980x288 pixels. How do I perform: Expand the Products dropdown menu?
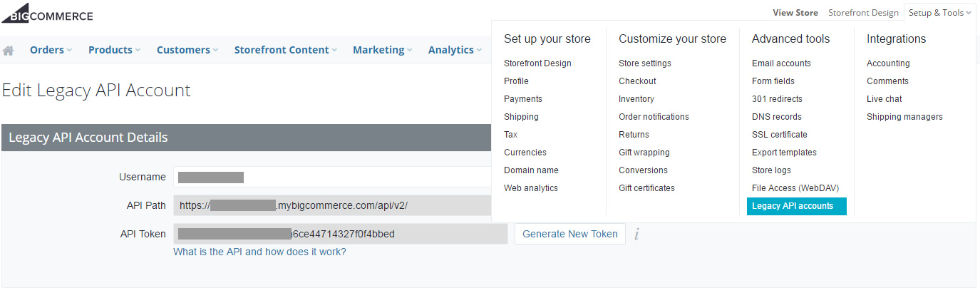114,50
